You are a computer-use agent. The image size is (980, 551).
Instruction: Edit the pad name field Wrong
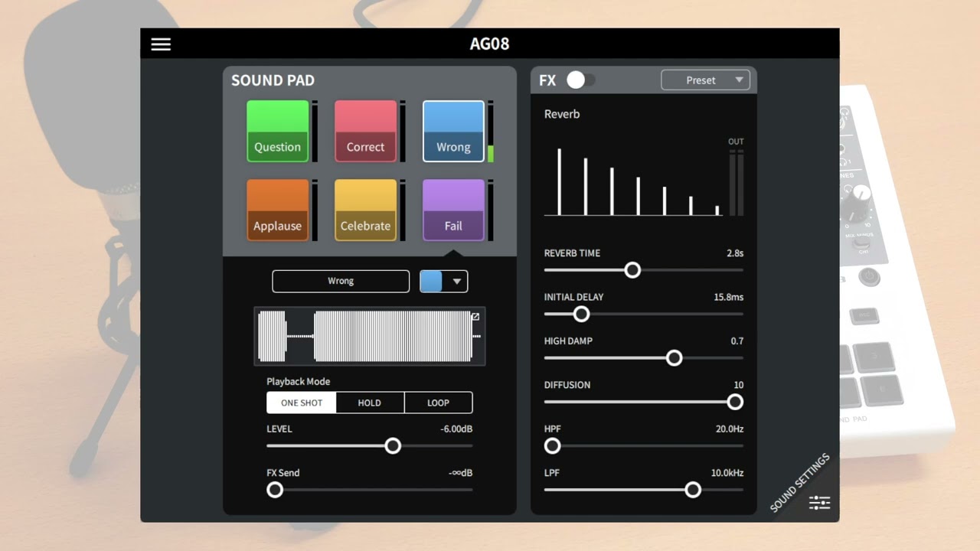tap(341, 281)
